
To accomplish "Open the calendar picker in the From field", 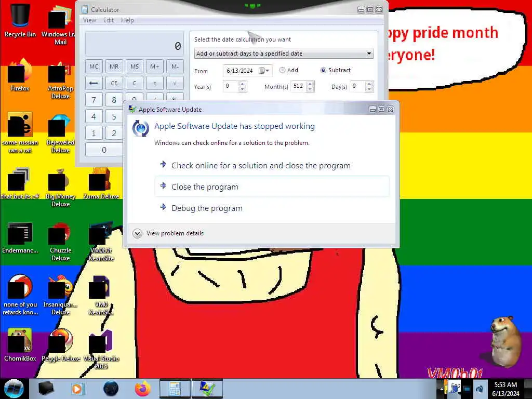I will [x=264, y=71].
